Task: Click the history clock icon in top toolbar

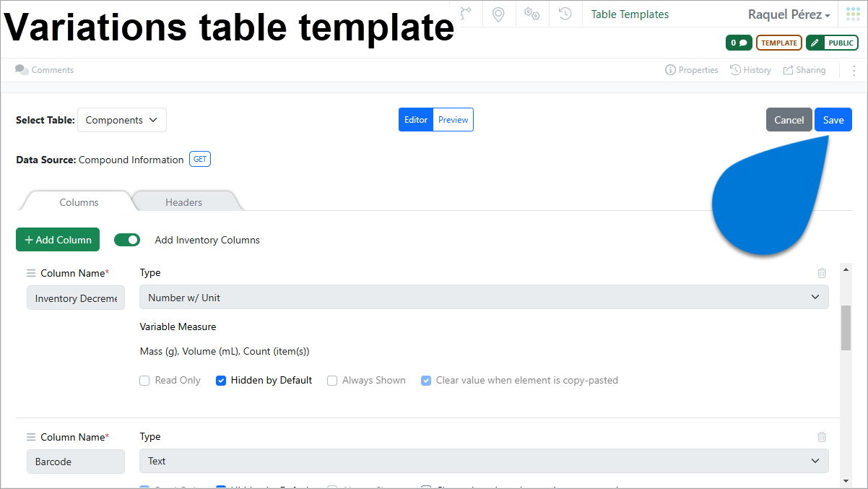Action: click(565, 13)
